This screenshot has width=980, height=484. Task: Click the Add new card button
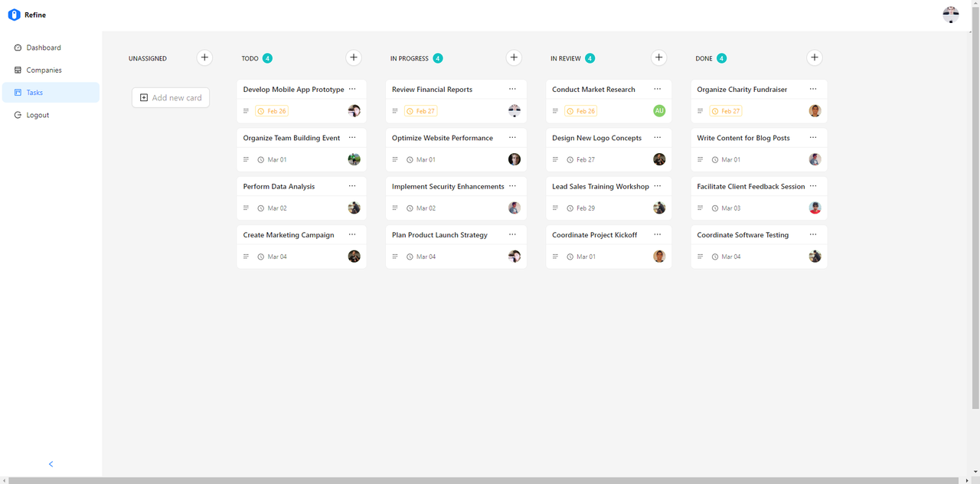171,97
